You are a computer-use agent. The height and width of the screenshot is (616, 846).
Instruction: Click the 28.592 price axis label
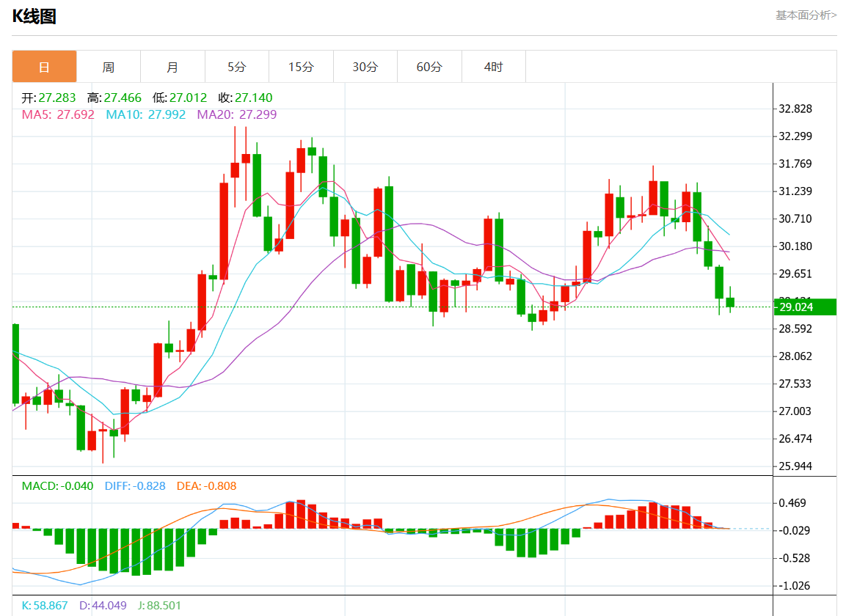point(795,329)
